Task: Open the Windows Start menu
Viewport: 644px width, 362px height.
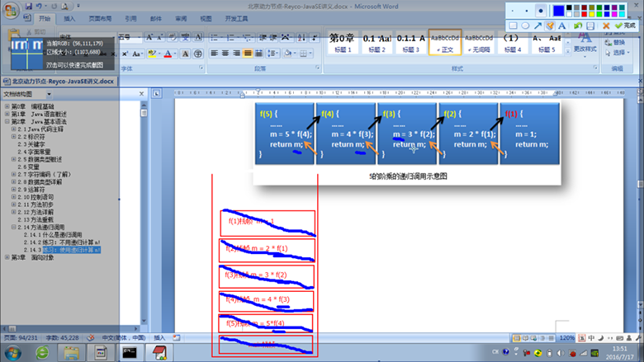Action: pos(17,353)
